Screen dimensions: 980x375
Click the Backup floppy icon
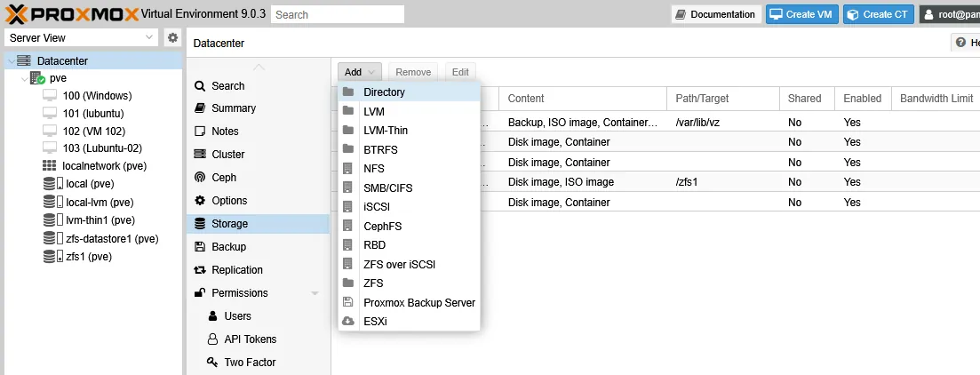tap(199, 247)
